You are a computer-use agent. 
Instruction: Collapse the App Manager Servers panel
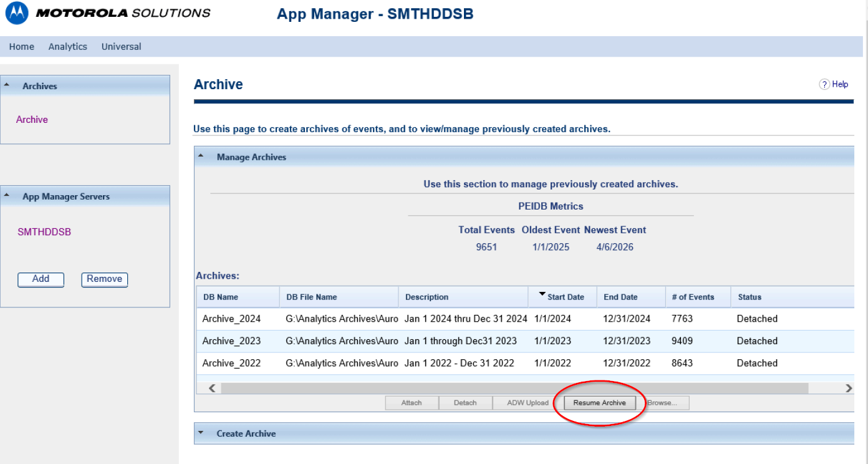point(7,196)
